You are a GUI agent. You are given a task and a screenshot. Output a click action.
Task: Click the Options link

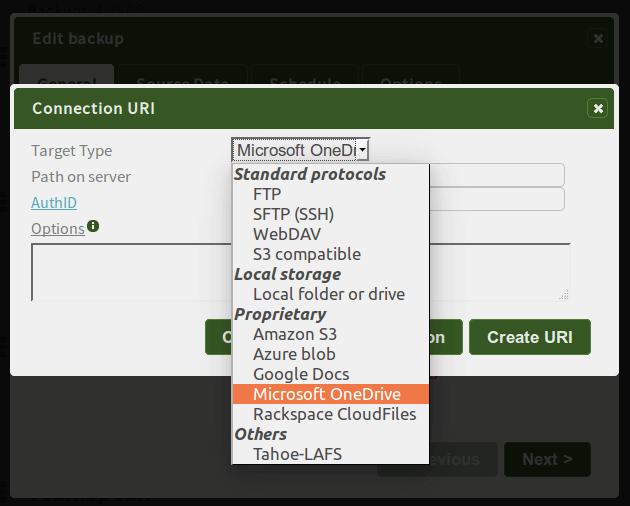click(58, 229)
